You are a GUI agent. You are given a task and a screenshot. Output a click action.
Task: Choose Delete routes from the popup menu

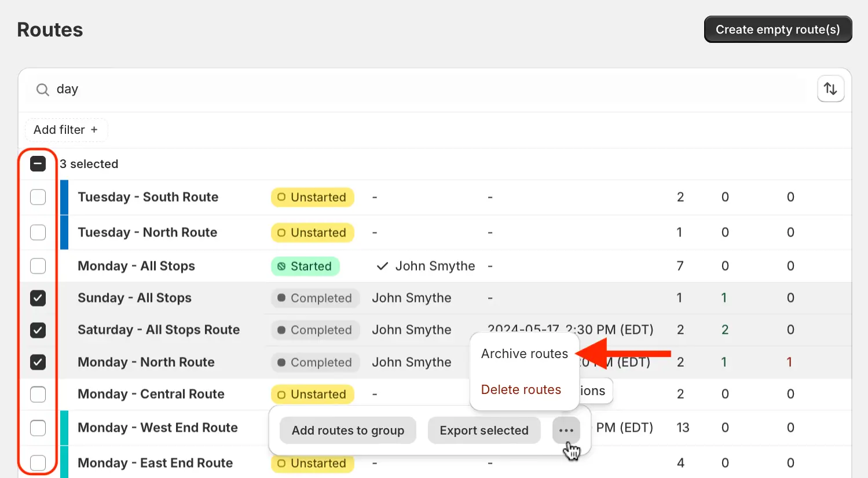tap(521, 389)
